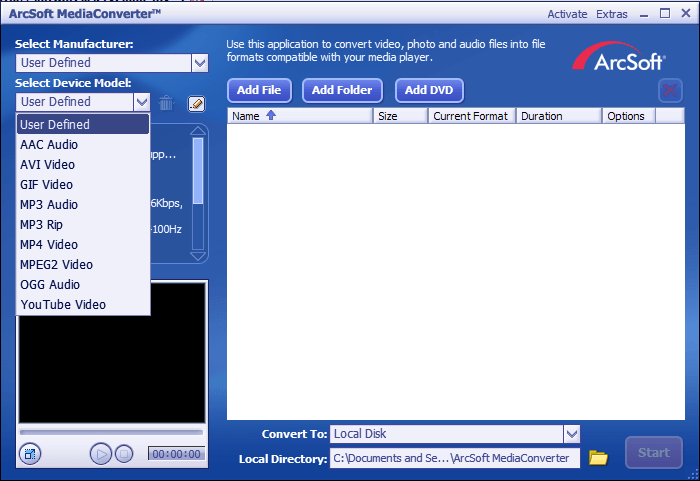The width and height of the screenshot is (700, 481).
Task: Collapse the Select Device Model dropdown arrow
Action: [142, 102]
